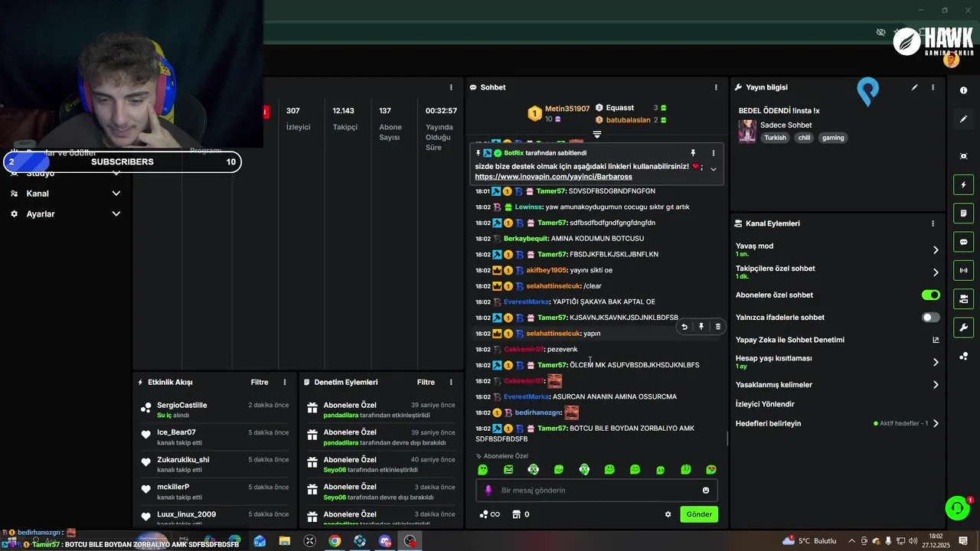
Task: Insert the first green subscriber emote
Action: [482, 469]
